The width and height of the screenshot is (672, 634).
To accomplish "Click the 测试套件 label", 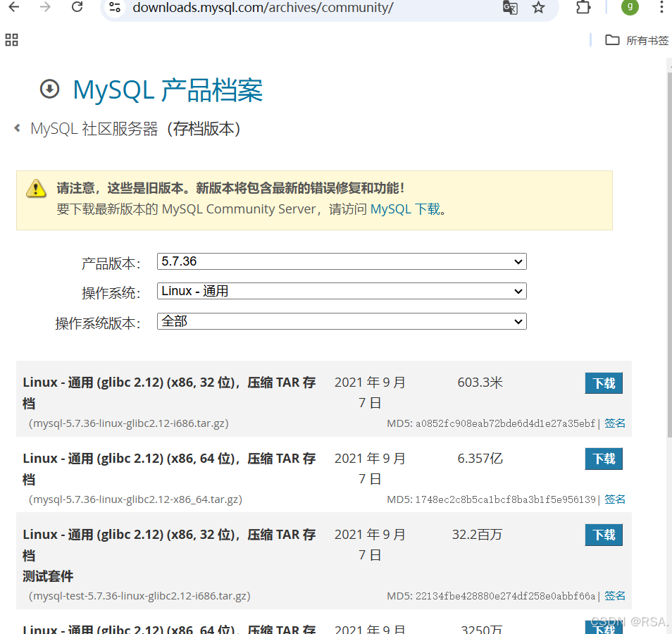I will click(x=48, y=576).
